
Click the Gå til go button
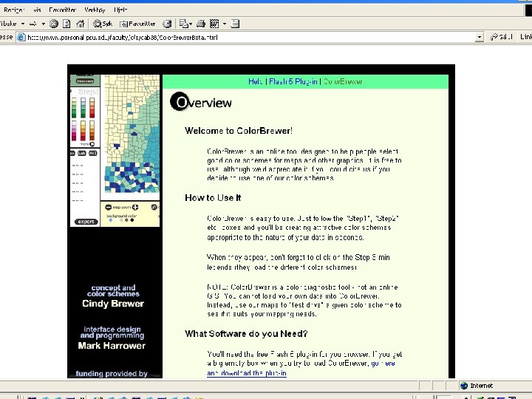click(x=501, y=37)
